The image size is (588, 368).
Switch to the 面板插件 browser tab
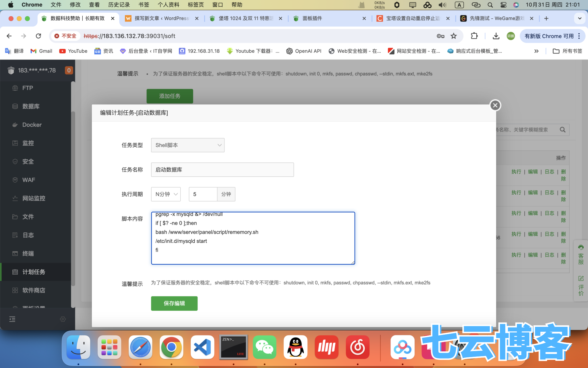[x=312, y=18]
